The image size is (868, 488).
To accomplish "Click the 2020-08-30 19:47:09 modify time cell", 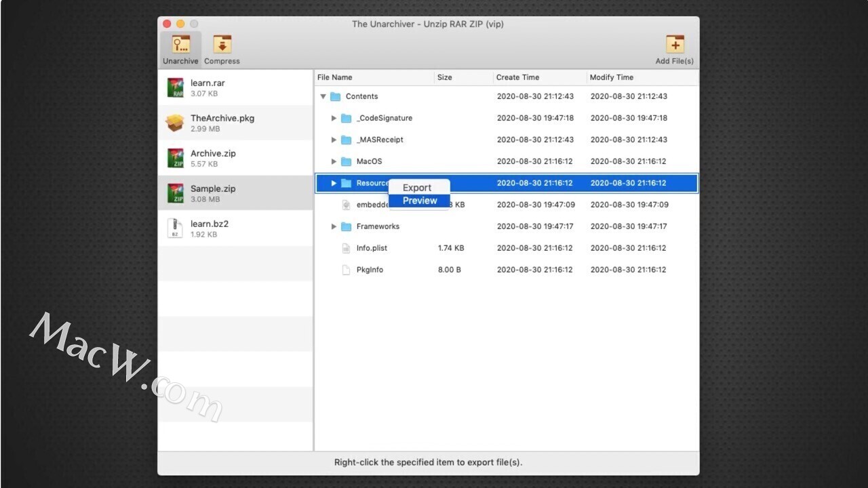I will [x=630, y=205].
